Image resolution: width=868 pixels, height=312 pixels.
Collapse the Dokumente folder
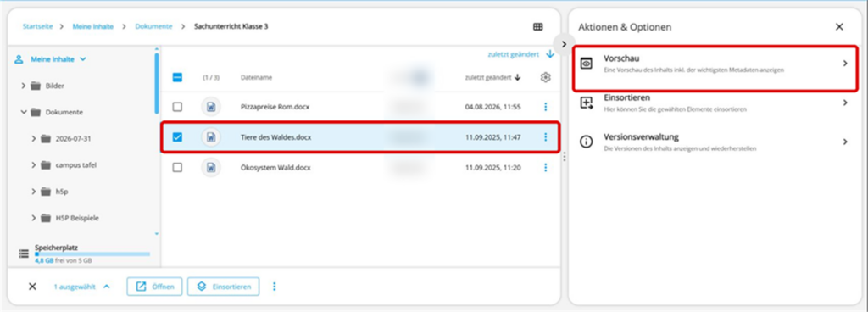point(23,112)
